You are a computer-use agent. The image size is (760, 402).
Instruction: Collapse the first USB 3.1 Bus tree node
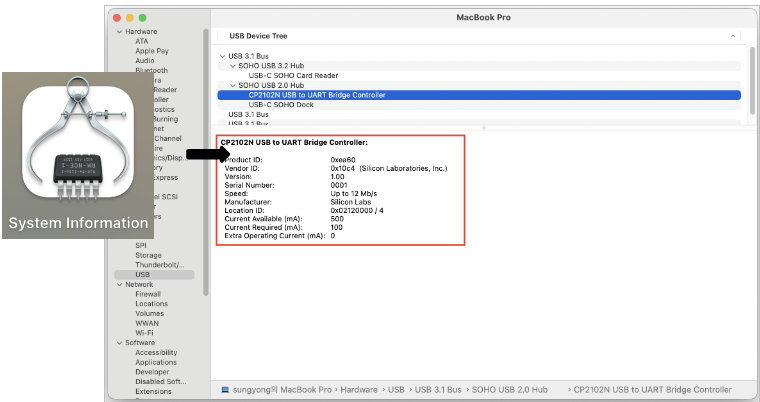[222, 56]
